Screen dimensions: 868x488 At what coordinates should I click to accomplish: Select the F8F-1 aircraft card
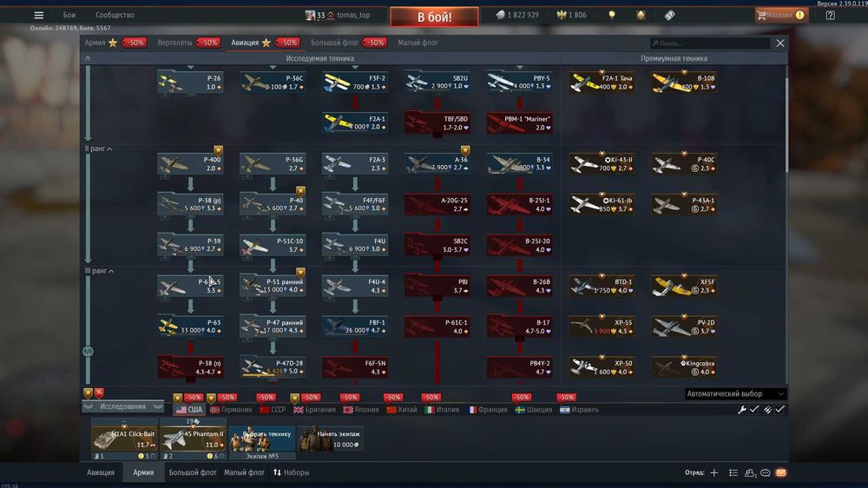pyautogui.click(x=355, y=326)
